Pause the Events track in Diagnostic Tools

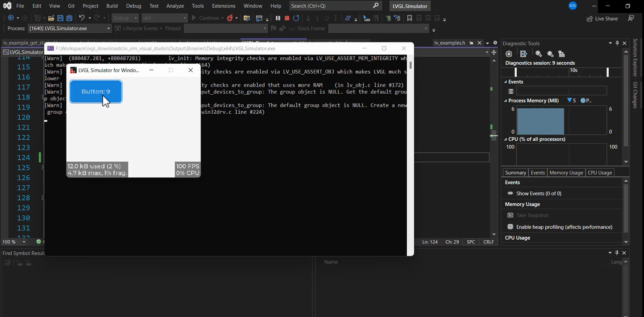point(511,91)
